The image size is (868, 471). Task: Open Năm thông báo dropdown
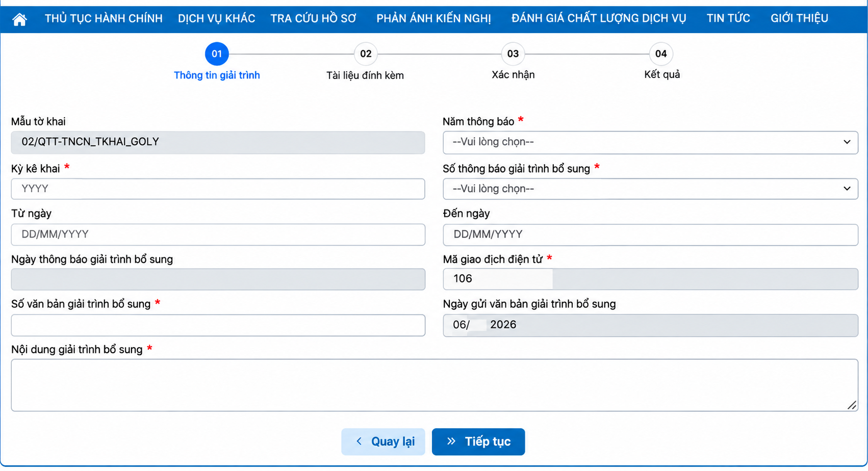(x=650, y=142)
